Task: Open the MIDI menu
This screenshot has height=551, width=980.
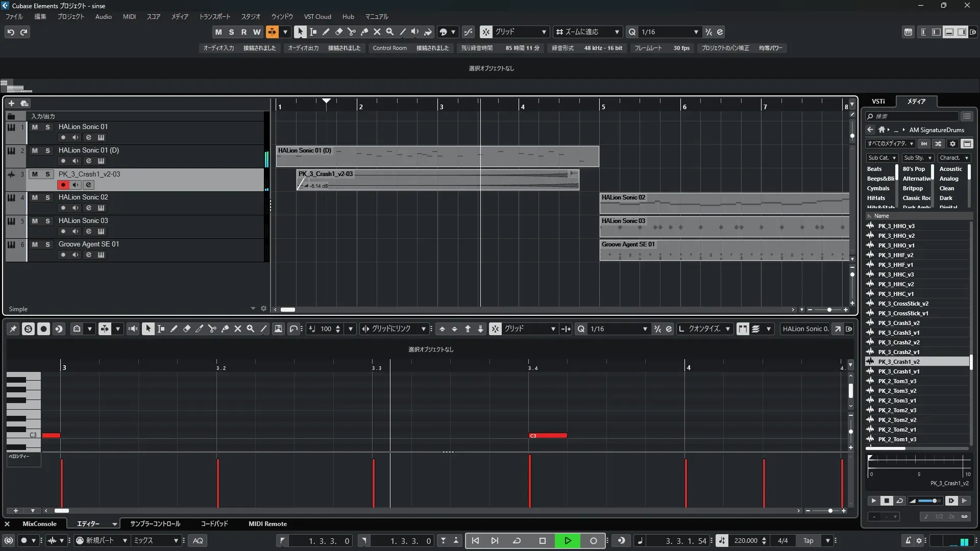Action: point(129,16)
